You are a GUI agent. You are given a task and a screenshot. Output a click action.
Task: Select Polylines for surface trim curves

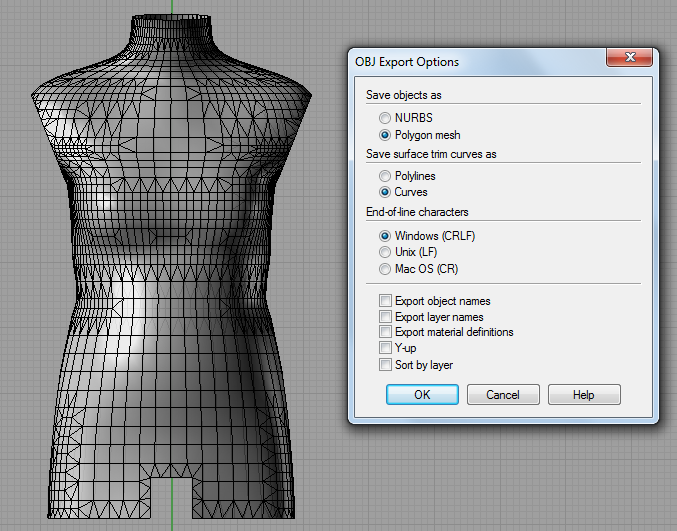coord(385,176)
